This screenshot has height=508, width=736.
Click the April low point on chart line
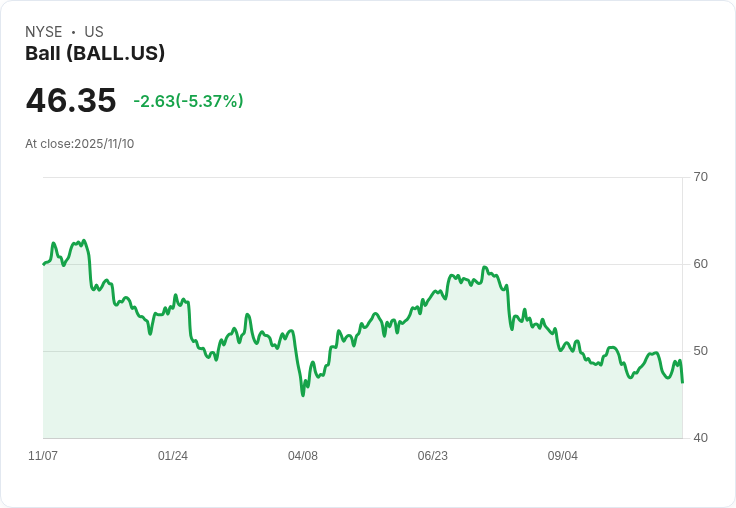click(x=303, y=395)
